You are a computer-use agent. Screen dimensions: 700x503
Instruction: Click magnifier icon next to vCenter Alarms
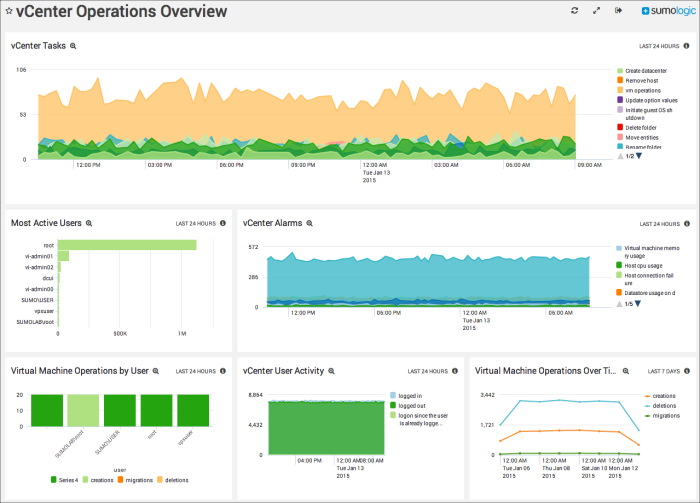point(310,223)
